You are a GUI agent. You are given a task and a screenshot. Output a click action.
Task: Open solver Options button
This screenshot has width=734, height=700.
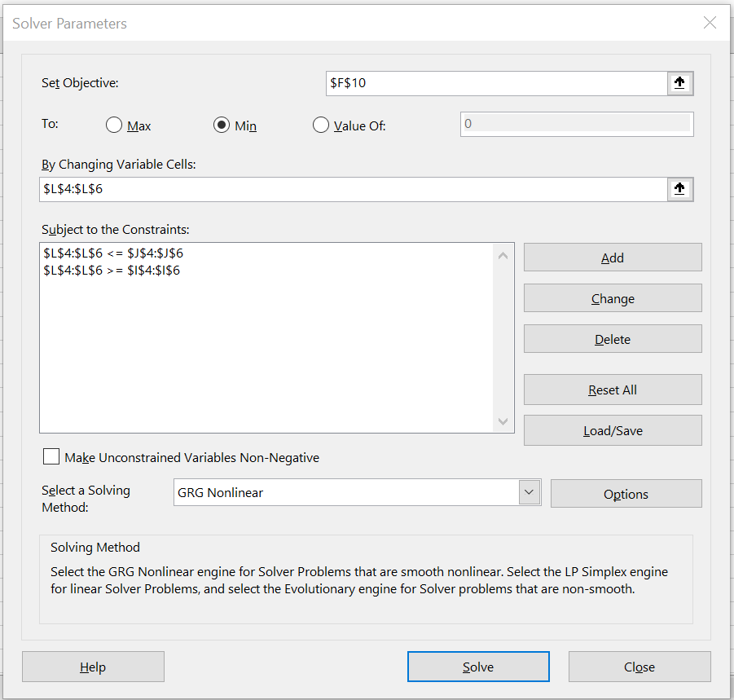tap(626, 494)
